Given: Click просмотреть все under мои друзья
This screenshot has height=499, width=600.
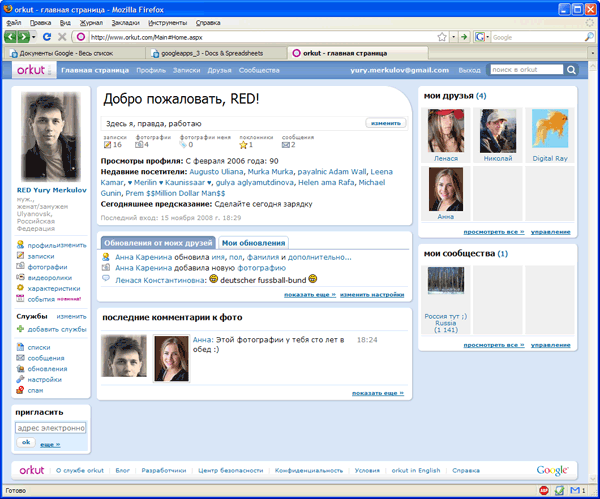Looking at the screenshot, I should (494, 232).
